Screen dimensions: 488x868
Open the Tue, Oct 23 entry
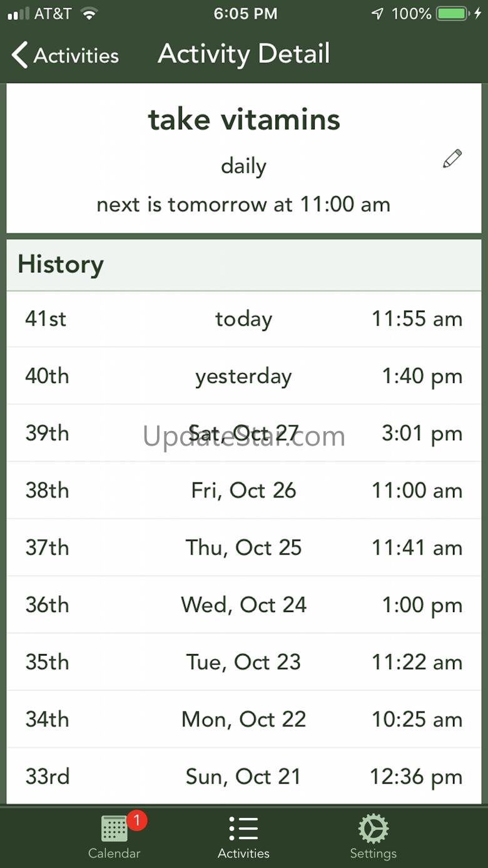[243, 662]
